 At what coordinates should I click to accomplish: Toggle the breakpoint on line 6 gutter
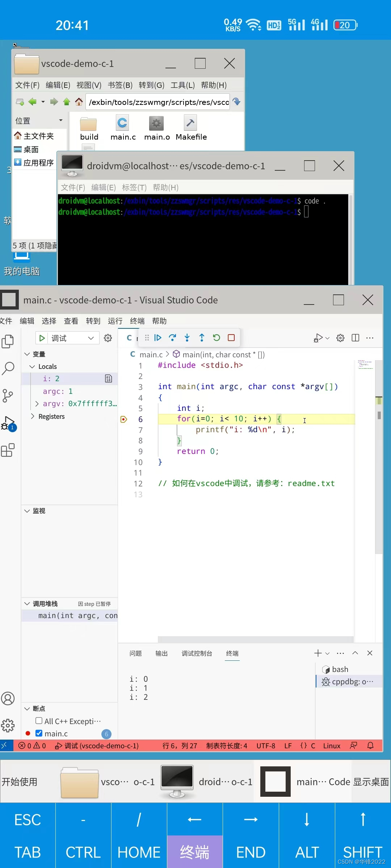point(124,419)
